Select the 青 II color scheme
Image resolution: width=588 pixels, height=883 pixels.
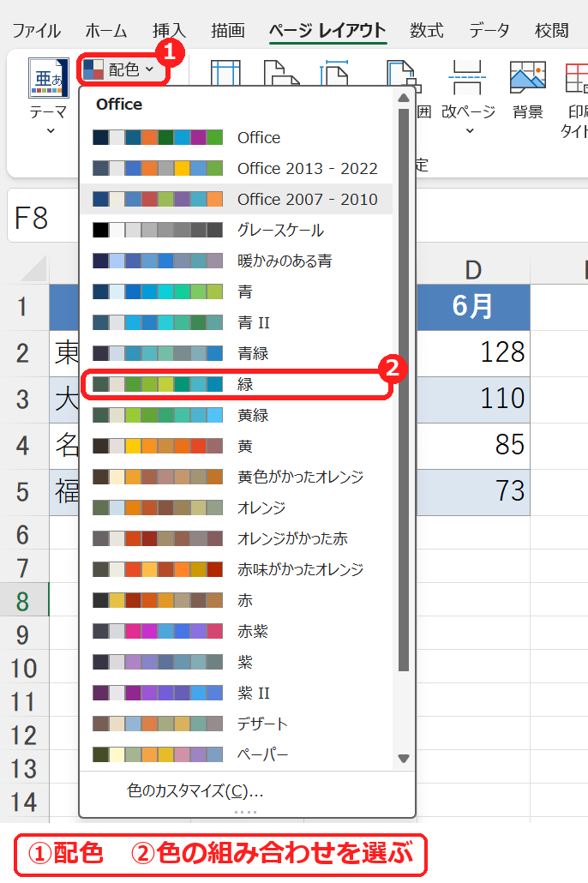tap(236, 322)
